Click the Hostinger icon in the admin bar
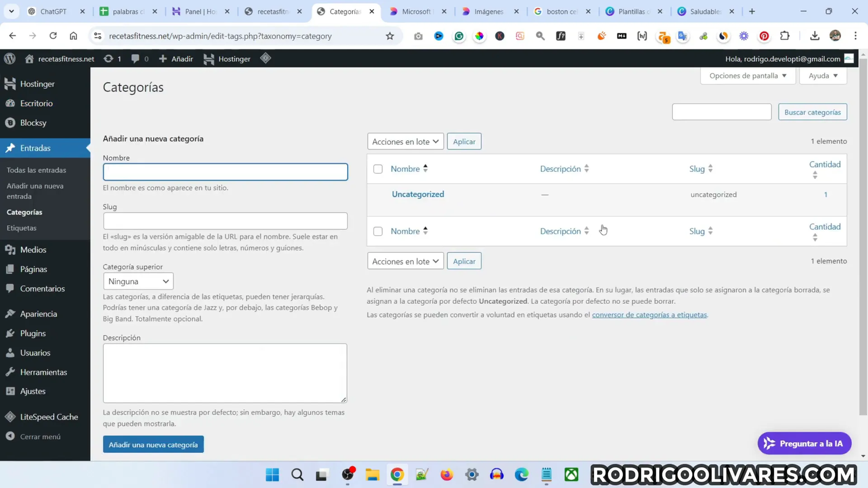The width and height of the screenshot is (868, 488). 208,59
